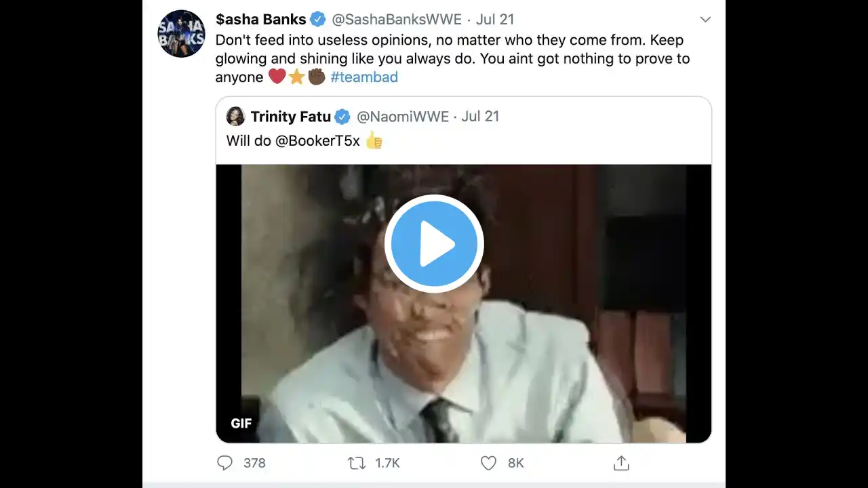Click the share upload icon
Viewport: 868px width, 488px height.
621,463
